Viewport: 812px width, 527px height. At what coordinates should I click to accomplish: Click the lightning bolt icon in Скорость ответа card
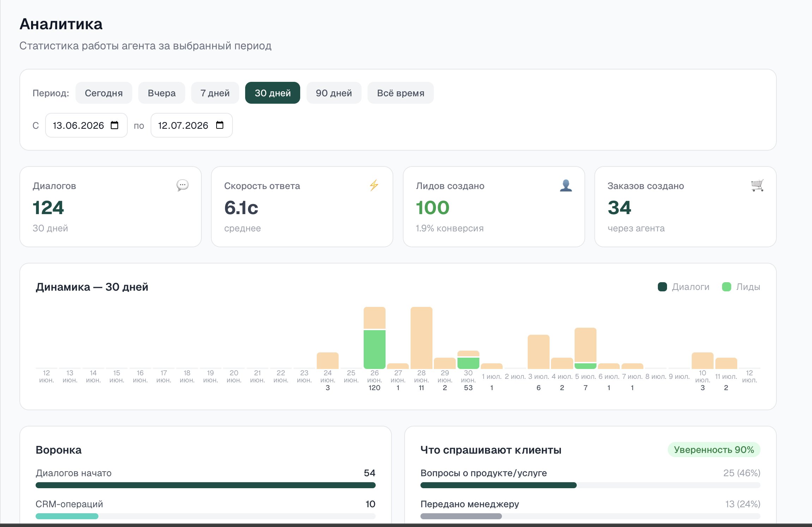coord(374,185)
